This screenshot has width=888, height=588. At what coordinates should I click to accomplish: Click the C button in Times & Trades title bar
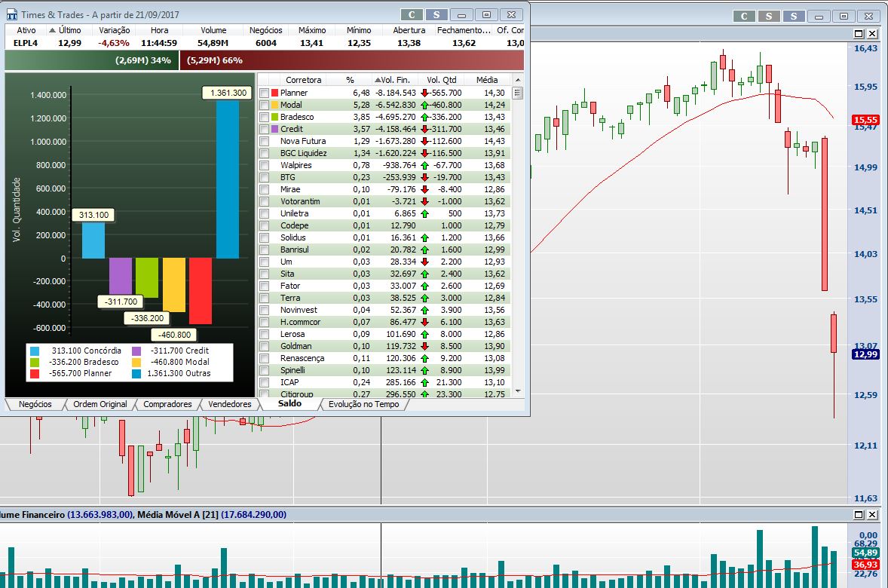(x=412, y=14)
